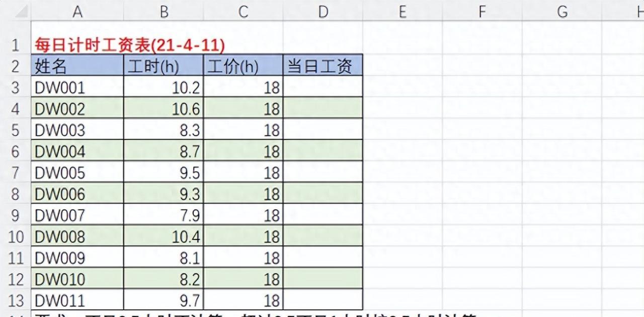Select column A header

pyautogui.click(x=77, y=10)
